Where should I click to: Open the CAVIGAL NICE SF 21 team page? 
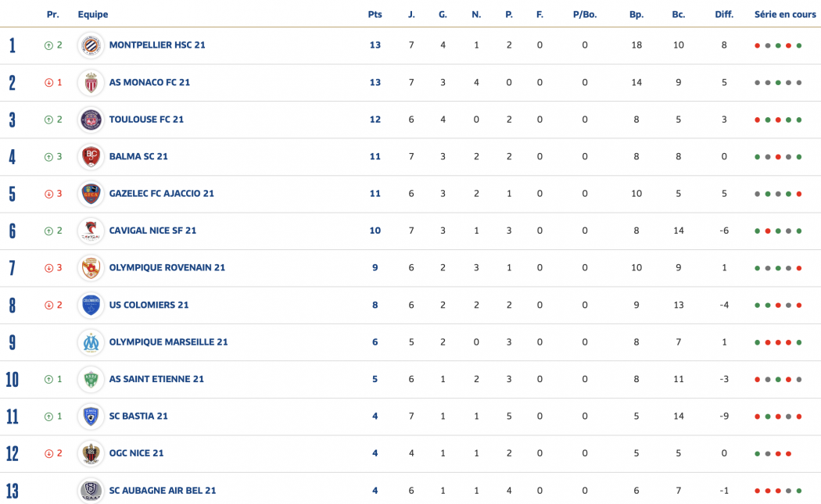coord(152,231)
